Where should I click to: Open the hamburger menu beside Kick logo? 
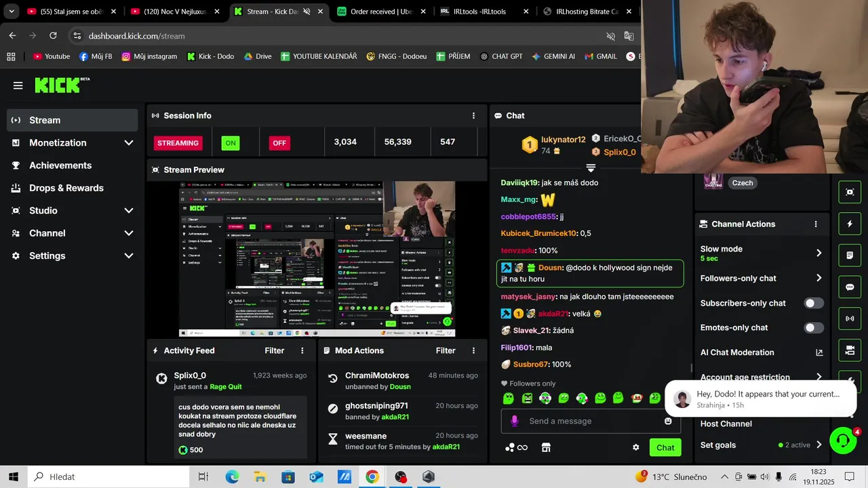pyautogui.click(x=18, y=85)
